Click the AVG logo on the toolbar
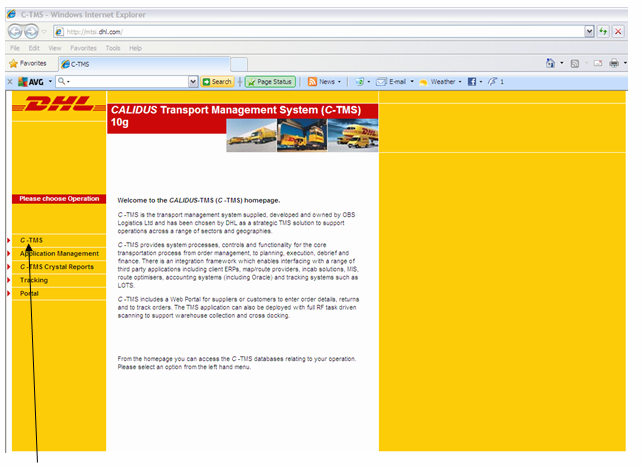Screen dimensions: 642x466 pyautogui.click(x=31, y=82)
